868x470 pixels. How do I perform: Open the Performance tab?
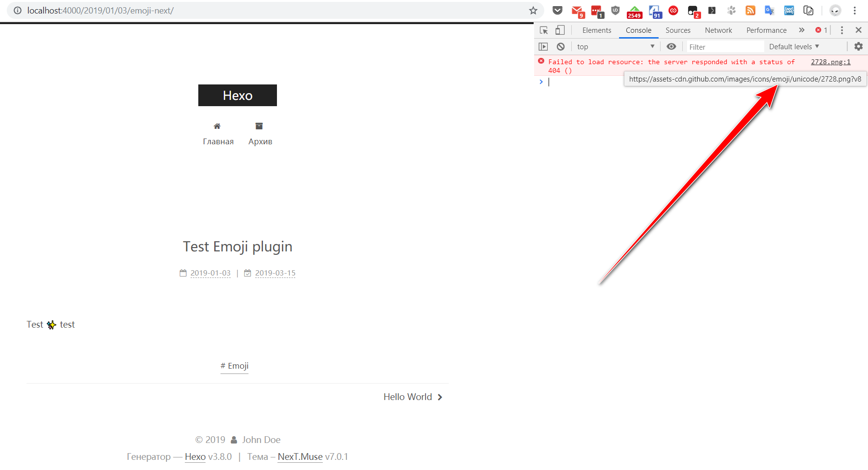point(766,30)
